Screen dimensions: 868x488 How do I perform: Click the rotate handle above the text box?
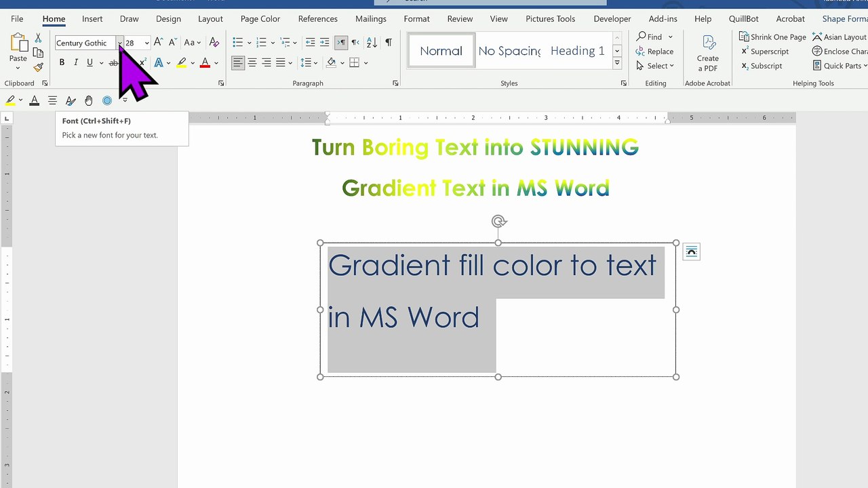(x=498, y=222)
